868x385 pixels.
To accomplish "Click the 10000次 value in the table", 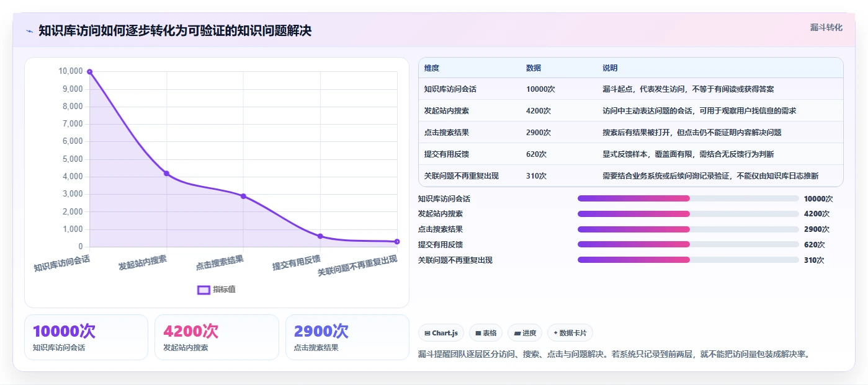I will tap(540, 89).
